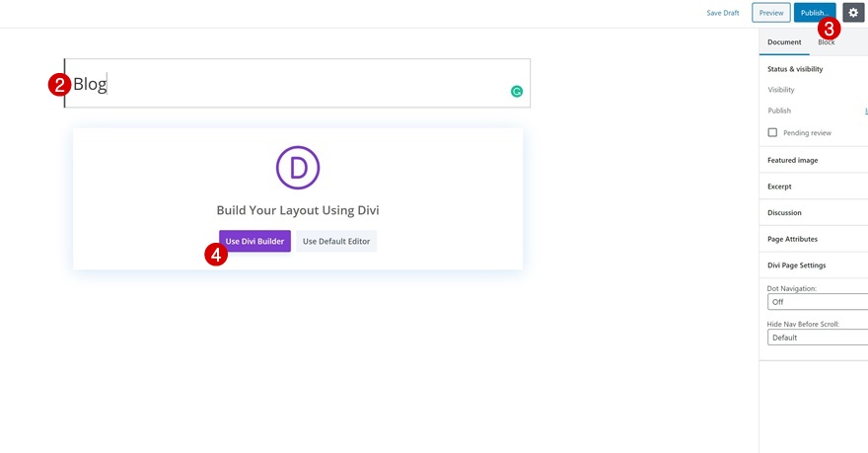This screenshot has width=868, height=453.
Task: Click Use Default Editor button
Action: click(x=336, y=241)
